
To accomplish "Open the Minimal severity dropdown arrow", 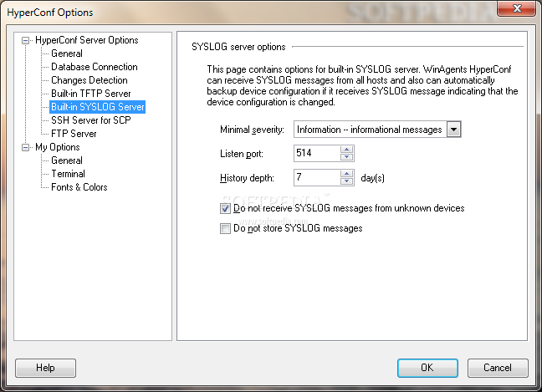I will (x=453, y=130).
